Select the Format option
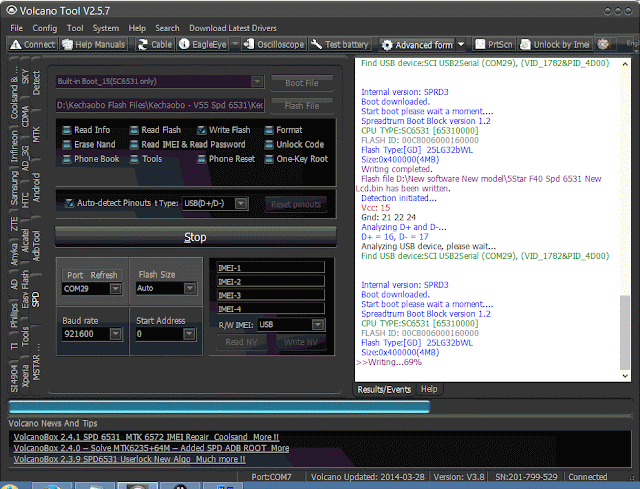The width and height of the screenshot is (640, 489). 284,130
